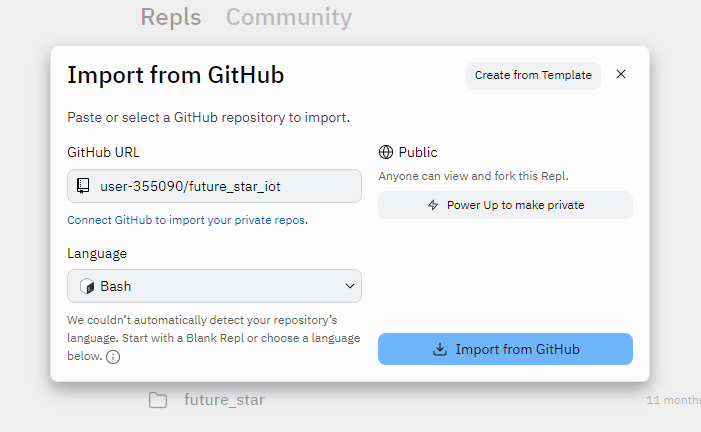Close the Import from GitHub dialog
The image size is (701, 432).
coord(621,74)
